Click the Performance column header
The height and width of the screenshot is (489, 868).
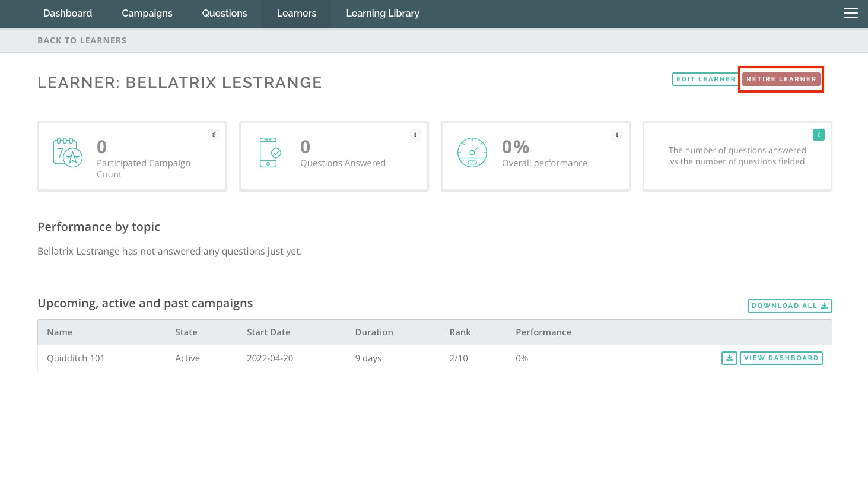click(543, 332)
